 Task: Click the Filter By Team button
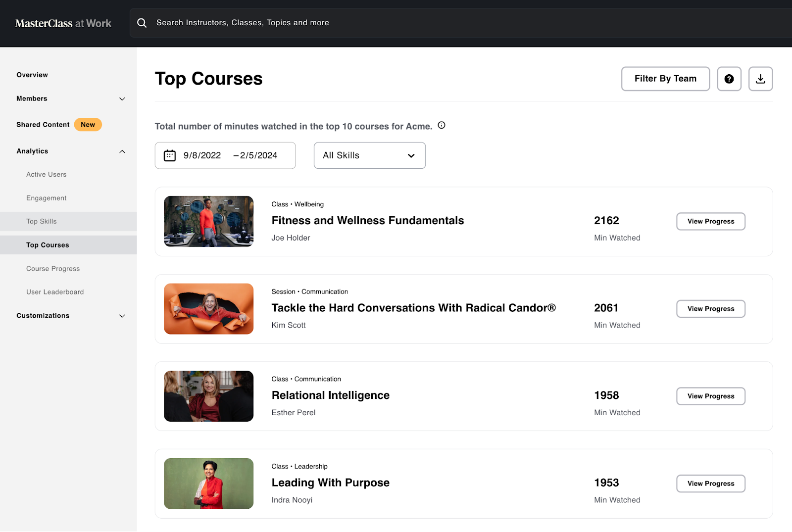coord(665,79)
